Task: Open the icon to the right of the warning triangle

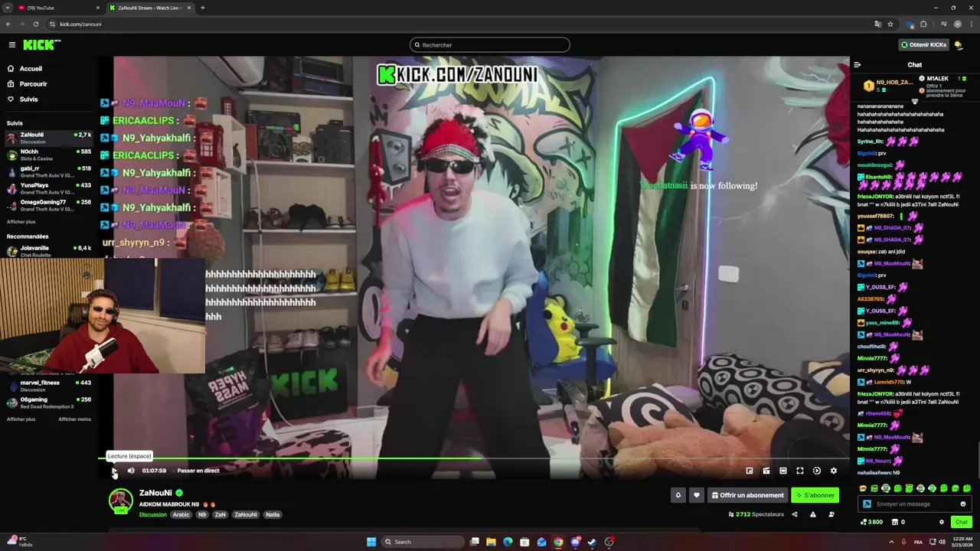Action: [x=831, y=514]
